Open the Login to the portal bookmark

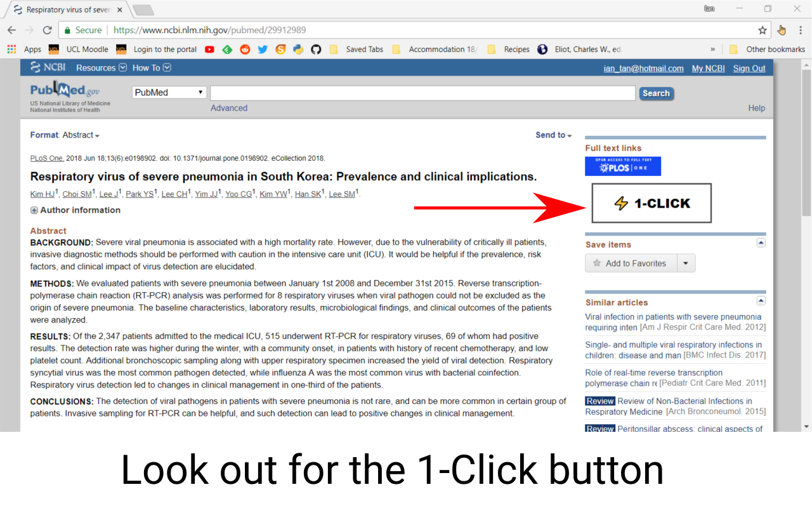[157, 50]
